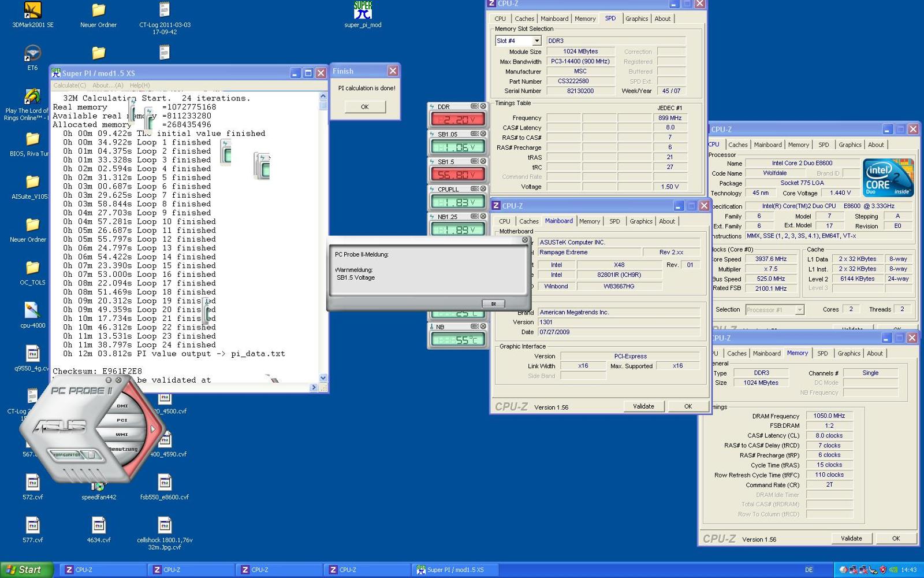
Task: Select SPD tab in CPU tab CPU-Z window
Action: tap(824, 145)
